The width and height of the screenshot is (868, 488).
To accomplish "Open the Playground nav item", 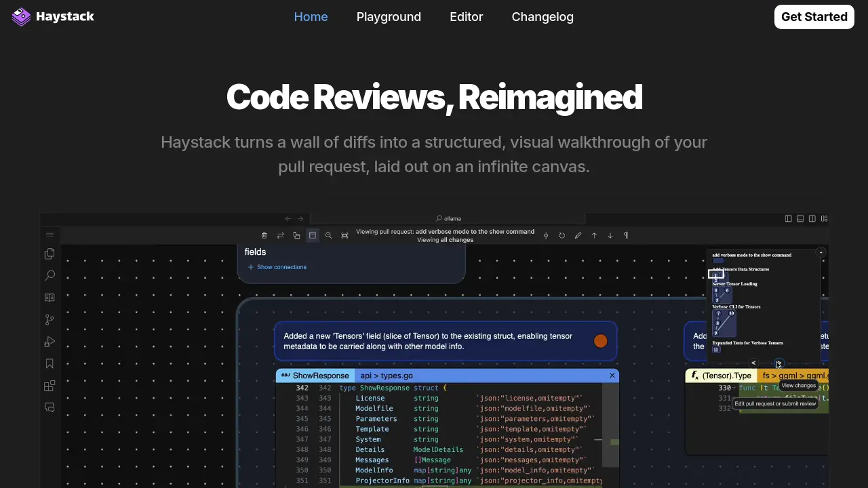I will coord(389,17).
